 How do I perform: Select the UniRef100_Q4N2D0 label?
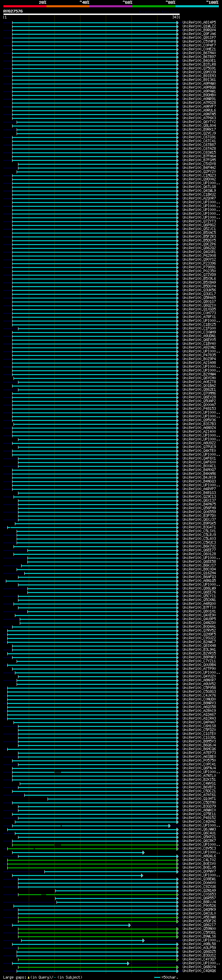pyautogui.click(x=199, y=623)
